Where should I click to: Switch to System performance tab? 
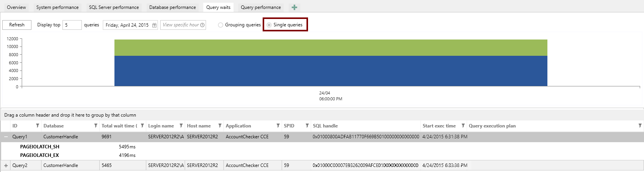[57, 7]
